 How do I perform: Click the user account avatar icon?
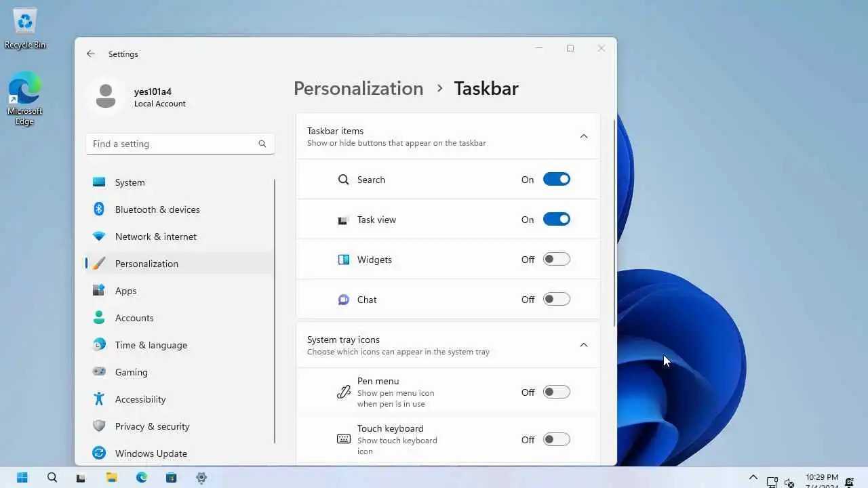pos(105,96)
